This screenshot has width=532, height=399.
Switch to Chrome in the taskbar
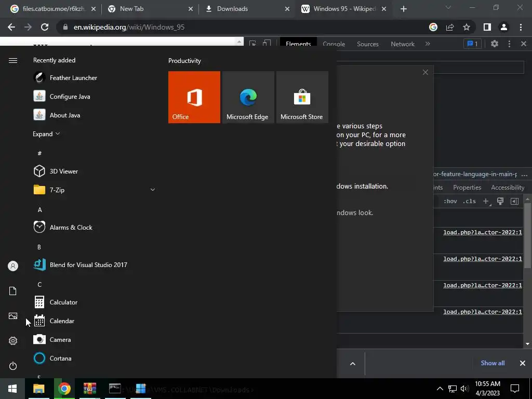point(64,389)
